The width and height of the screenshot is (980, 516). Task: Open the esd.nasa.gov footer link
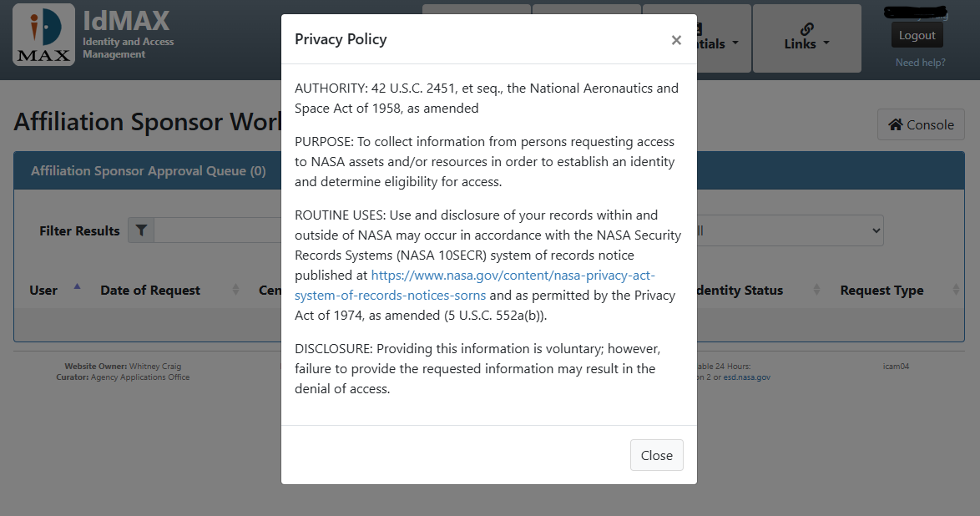pos(746,377)
